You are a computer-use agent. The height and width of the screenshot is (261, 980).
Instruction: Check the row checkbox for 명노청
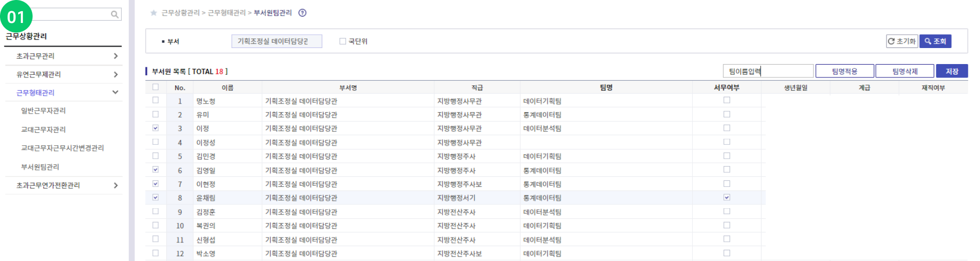(155, 100)
